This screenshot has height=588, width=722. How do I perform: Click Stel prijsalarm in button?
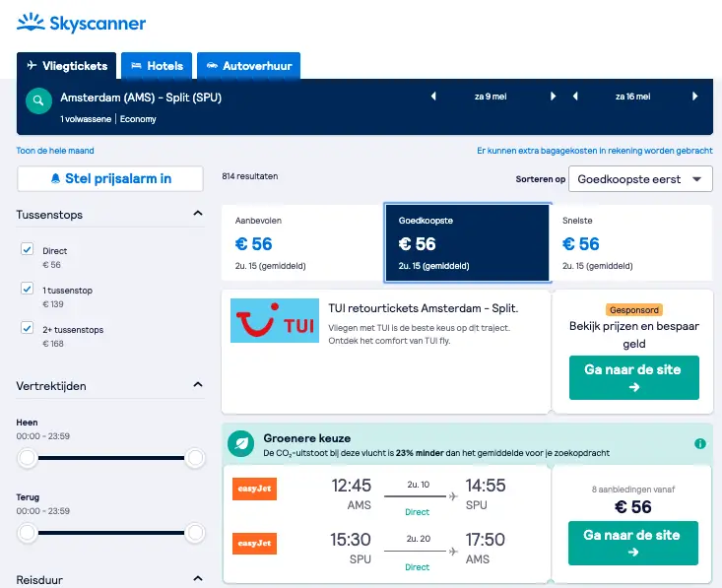point(110,178)
